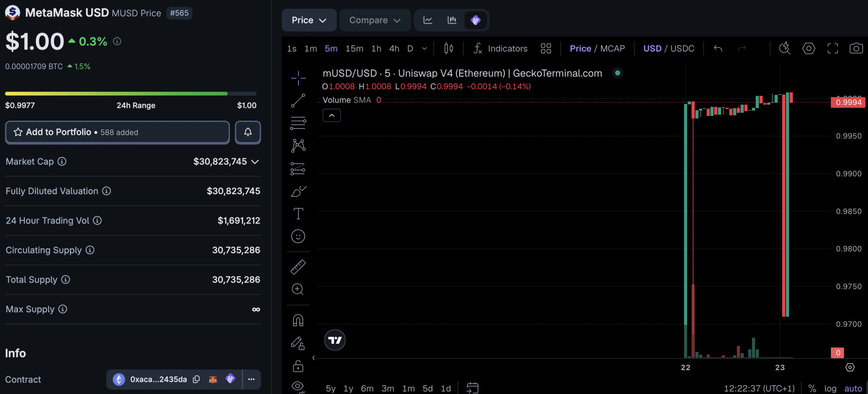Undo the last chart action
Screen dimensions: 868x394
coord(718,48)
